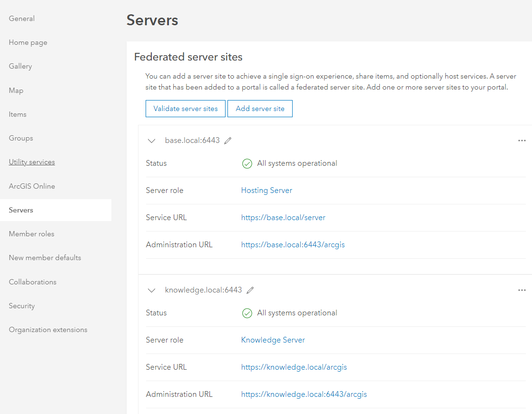Open the Map settings section

point(16,90)
